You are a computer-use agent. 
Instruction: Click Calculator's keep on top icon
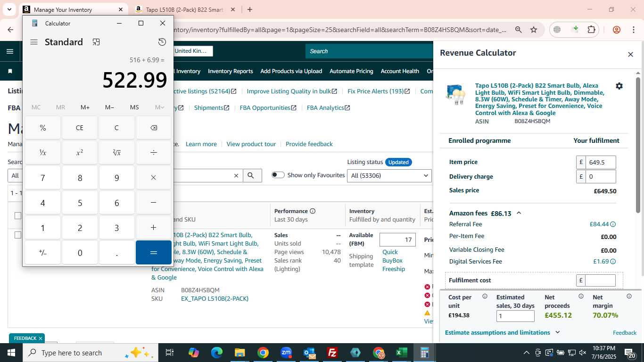coord(96,42)
